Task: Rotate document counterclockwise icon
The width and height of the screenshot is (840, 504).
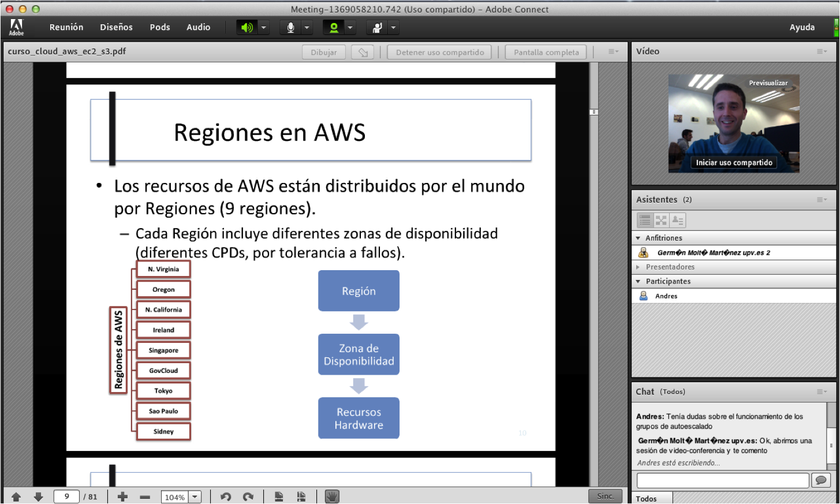Action: coord(226,496)
